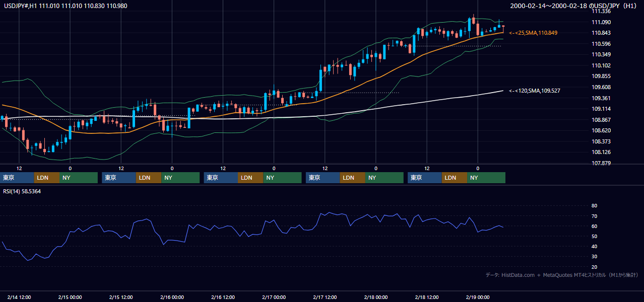Click RSI level 20 on the axis
644x302 pixels.
point(594,267)
